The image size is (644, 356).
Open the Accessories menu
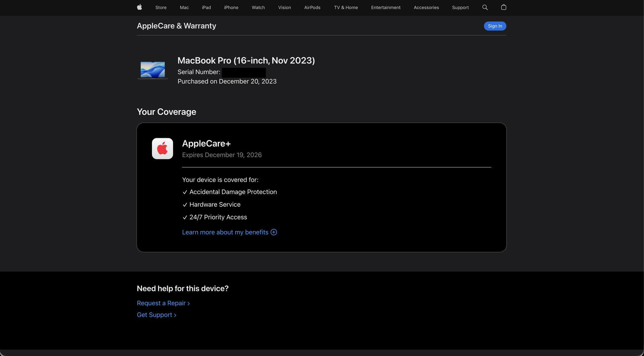(x=426, y=7)
